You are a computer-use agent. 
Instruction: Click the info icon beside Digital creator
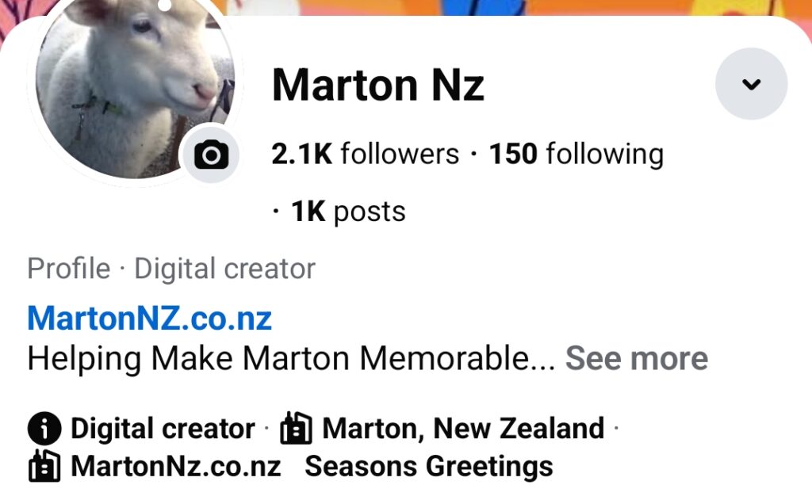pos(44,429)
